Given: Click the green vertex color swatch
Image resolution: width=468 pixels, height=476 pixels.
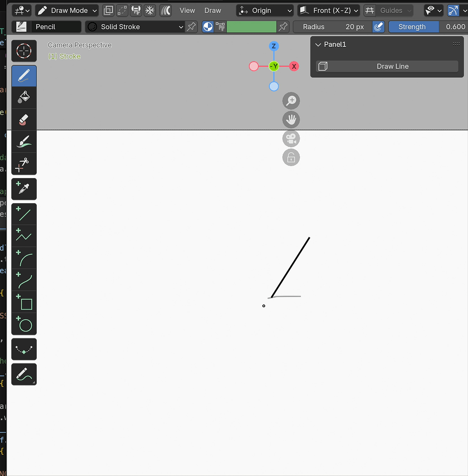Looking at the screenshot, I should click(252, 26).
